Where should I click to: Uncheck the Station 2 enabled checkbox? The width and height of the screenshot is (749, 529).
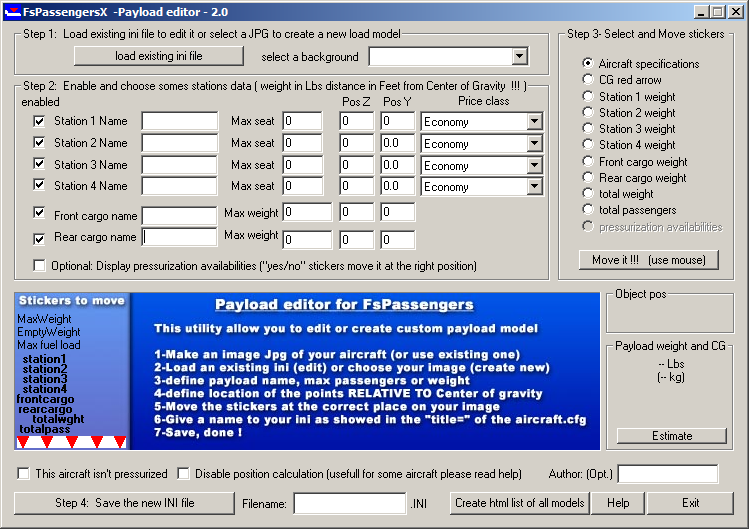(39, 142)
